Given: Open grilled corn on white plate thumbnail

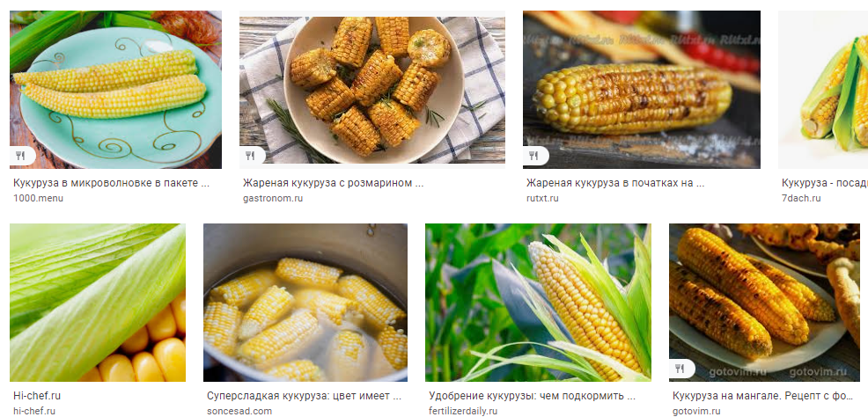Looking at the screenshot, I should tap(764, 303).
